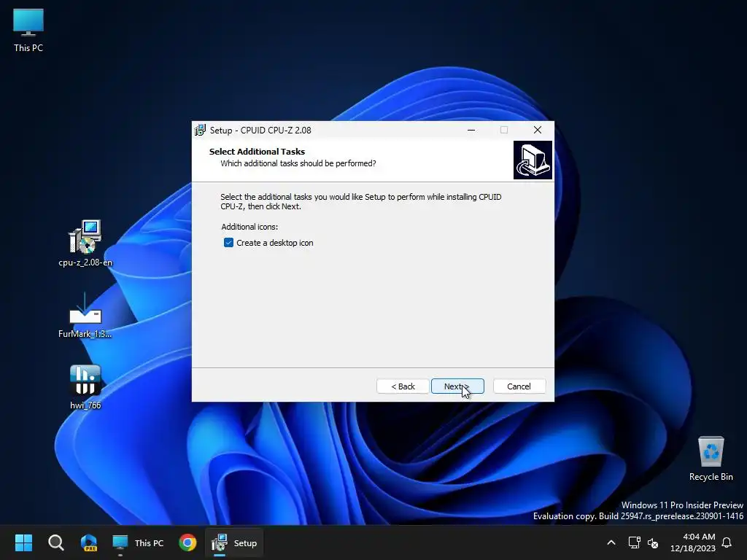This screenshot has width=747, height=560.
Task: Cancel the CPU-Z setup wizard
Action: tap(519, 386)
